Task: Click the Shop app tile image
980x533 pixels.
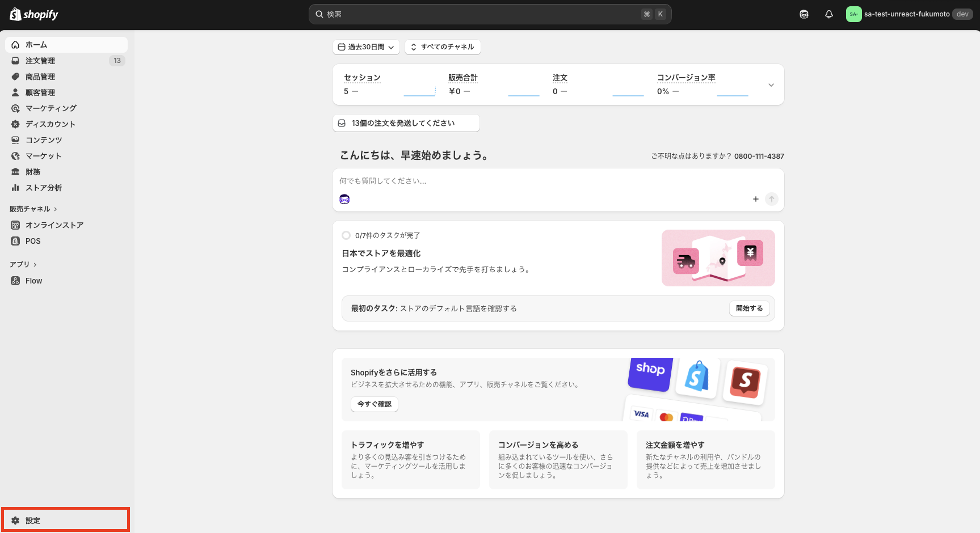Action: (x=650, y=374)
